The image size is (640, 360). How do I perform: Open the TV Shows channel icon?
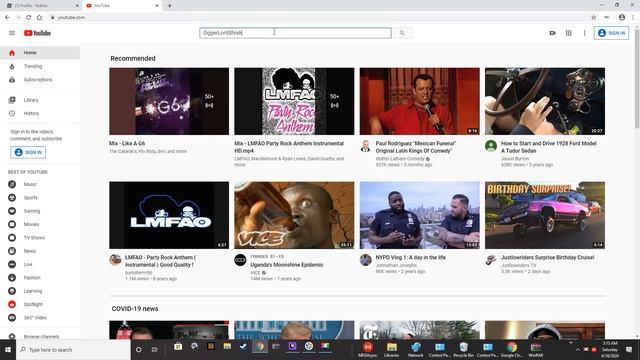click(x=12, y=238)
